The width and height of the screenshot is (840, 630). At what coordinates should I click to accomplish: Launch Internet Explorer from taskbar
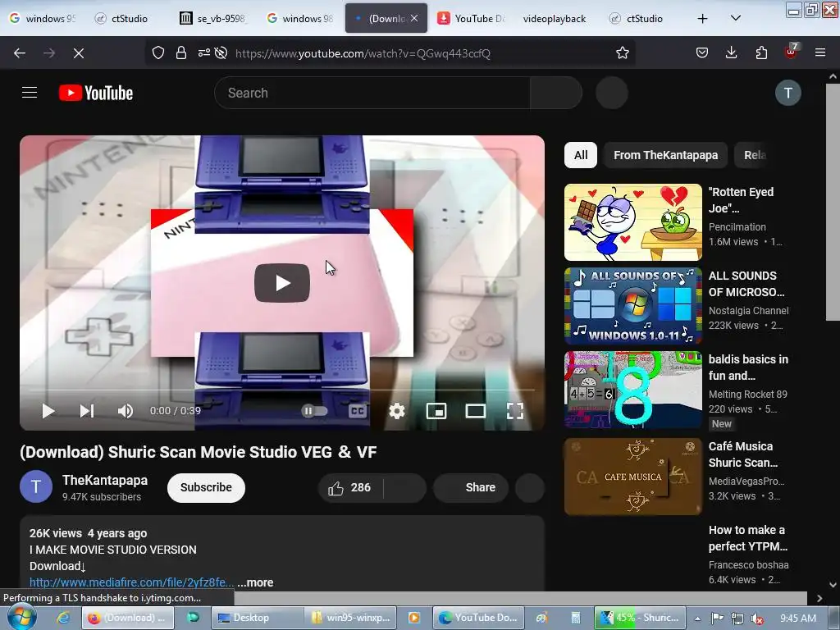tap(63, 618)
